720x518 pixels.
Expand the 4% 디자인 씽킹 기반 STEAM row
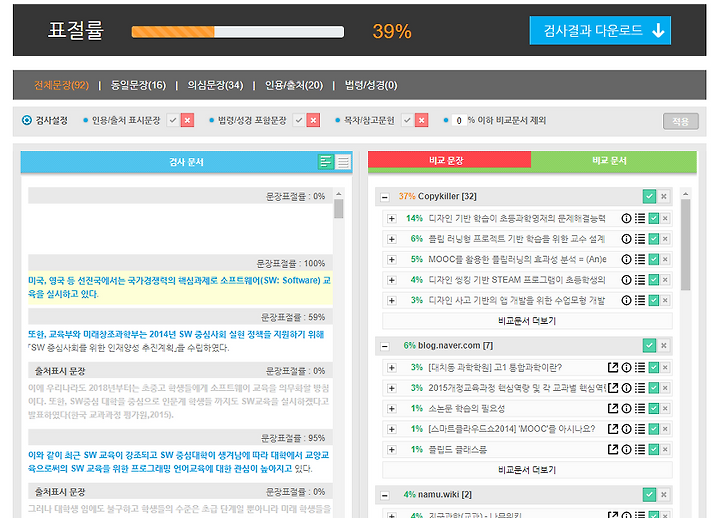[x=392, y=280]
